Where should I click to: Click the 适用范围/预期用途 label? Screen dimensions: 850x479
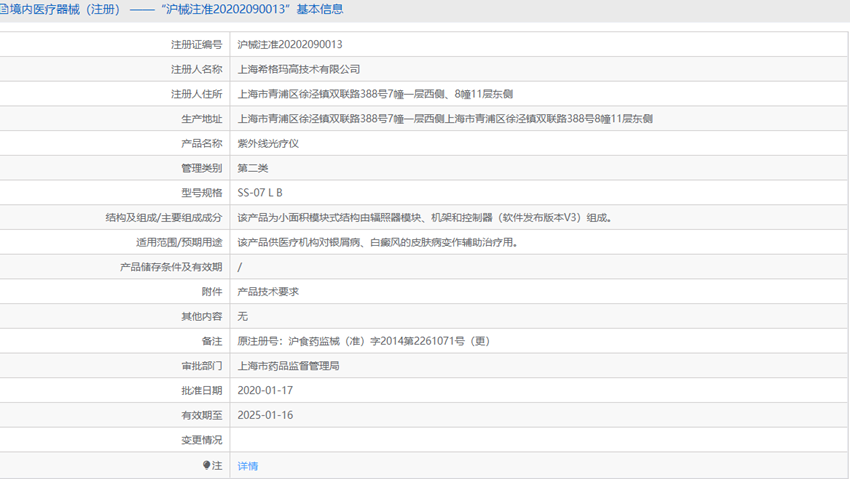(179, 242)
